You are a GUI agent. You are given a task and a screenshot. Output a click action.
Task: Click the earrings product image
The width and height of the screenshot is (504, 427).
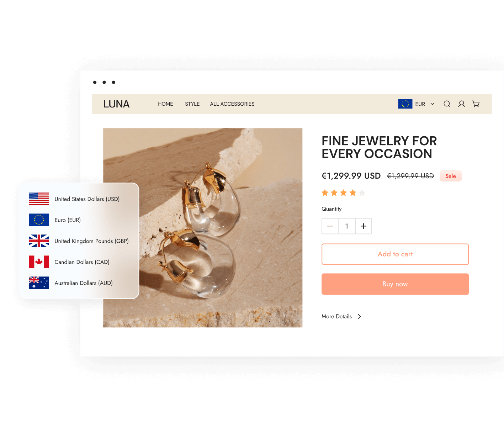[203, 228]
